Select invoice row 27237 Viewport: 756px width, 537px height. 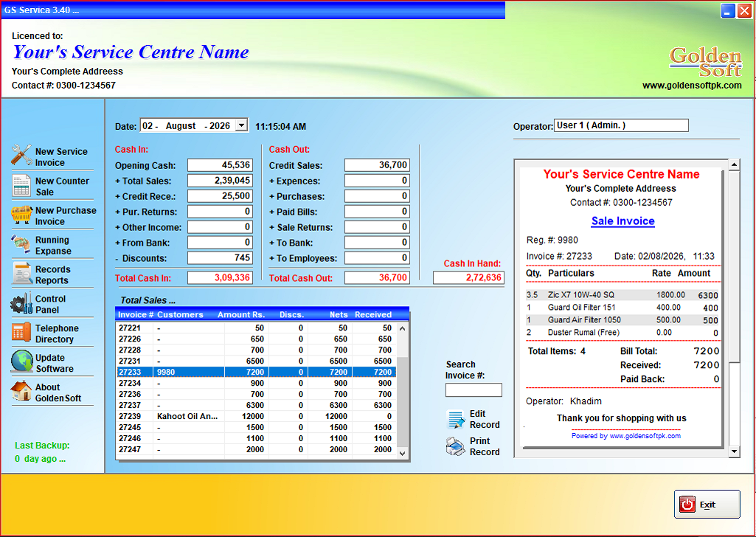tap(257, 406)
